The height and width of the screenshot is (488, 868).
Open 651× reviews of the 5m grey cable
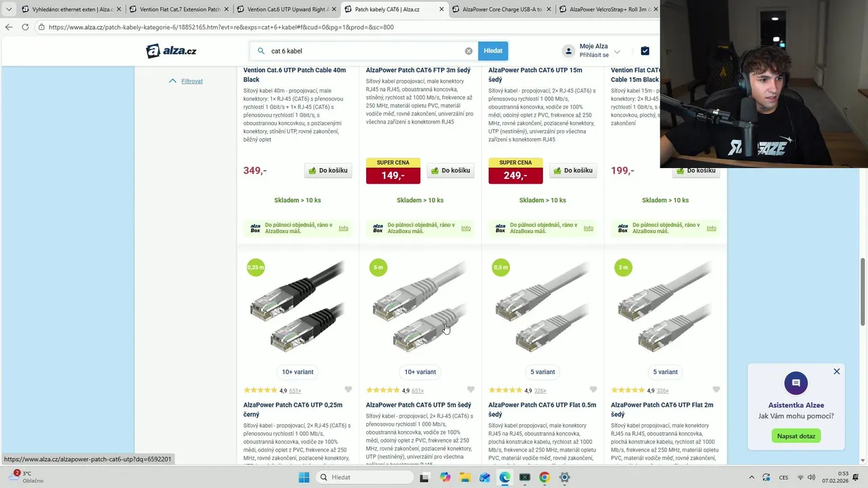(418, 391)
